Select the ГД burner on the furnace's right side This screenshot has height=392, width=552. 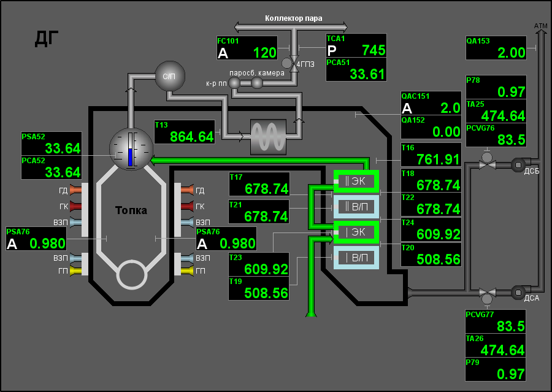187,190
